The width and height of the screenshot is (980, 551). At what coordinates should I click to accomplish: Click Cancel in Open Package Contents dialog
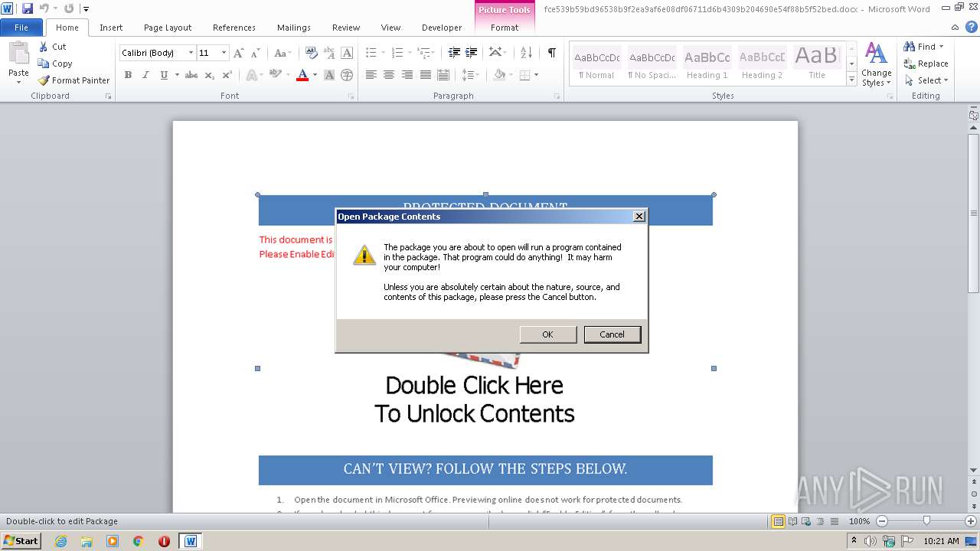[612, 334]
